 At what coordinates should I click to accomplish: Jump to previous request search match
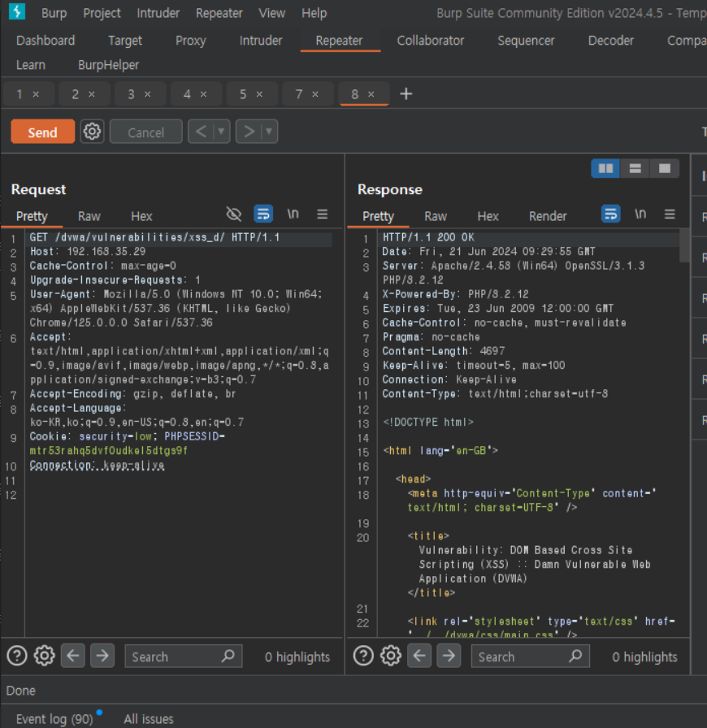pos(73,656)
